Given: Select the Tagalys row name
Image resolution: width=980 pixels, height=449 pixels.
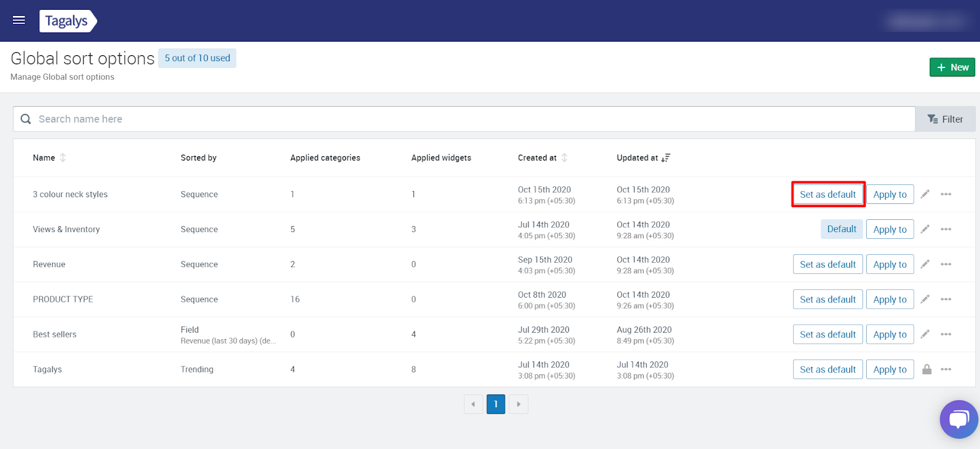Looking at the screenshot, I should (47, 369).
